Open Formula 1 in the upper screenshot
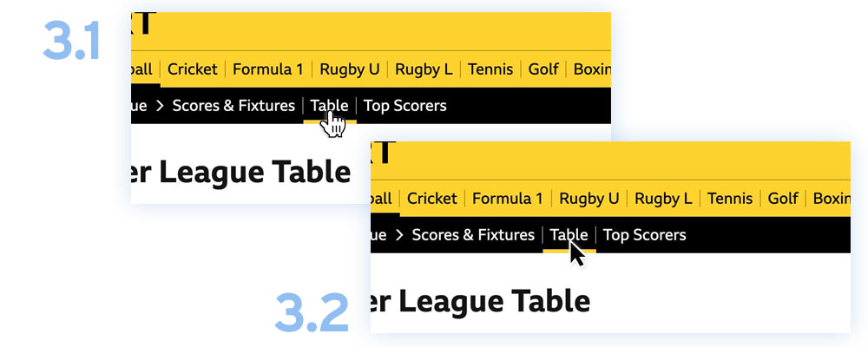 point(267,69)
